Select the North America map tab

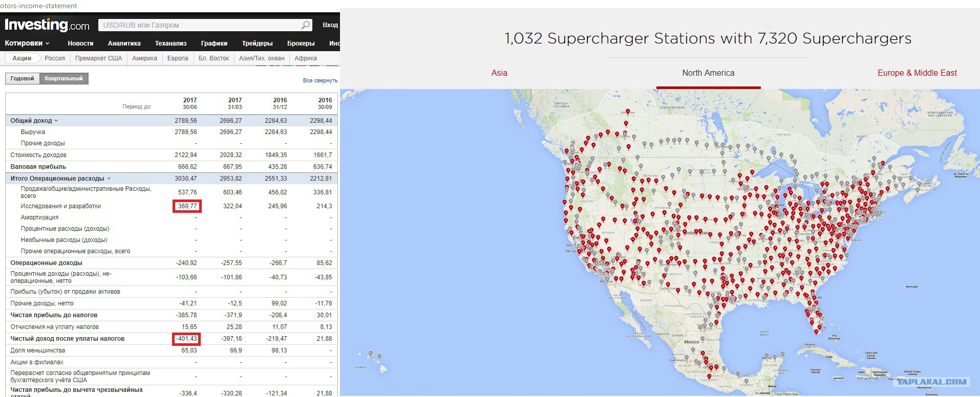(708, 73)
